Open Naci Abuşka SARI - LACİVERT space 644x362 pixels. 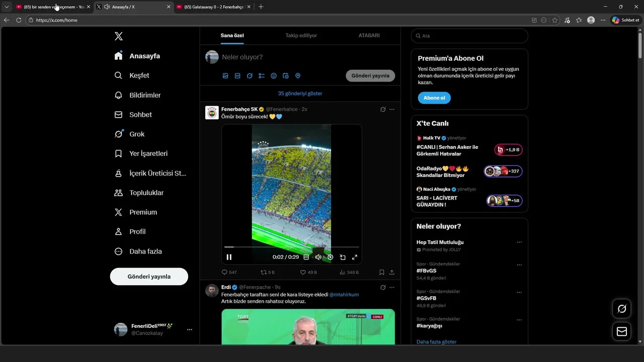coord(469,197)
